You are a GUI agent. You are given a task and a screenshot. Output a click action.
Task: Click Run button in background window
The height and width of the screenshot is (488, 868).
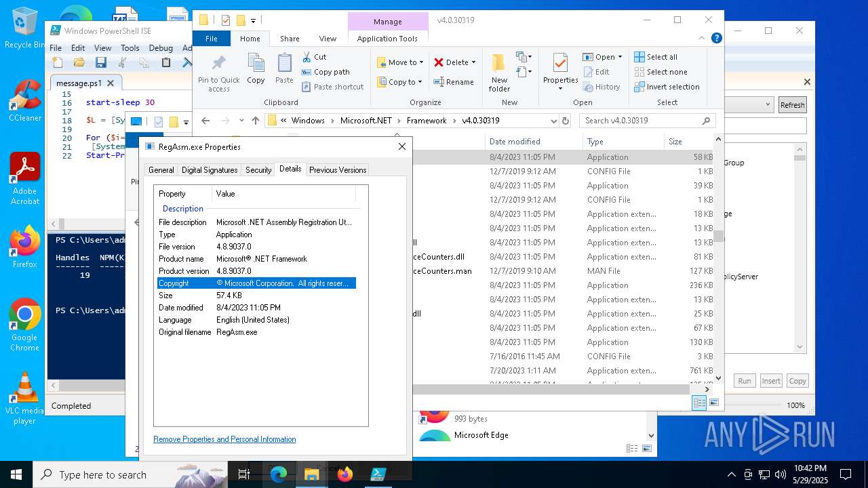click(x=745, y=381)
